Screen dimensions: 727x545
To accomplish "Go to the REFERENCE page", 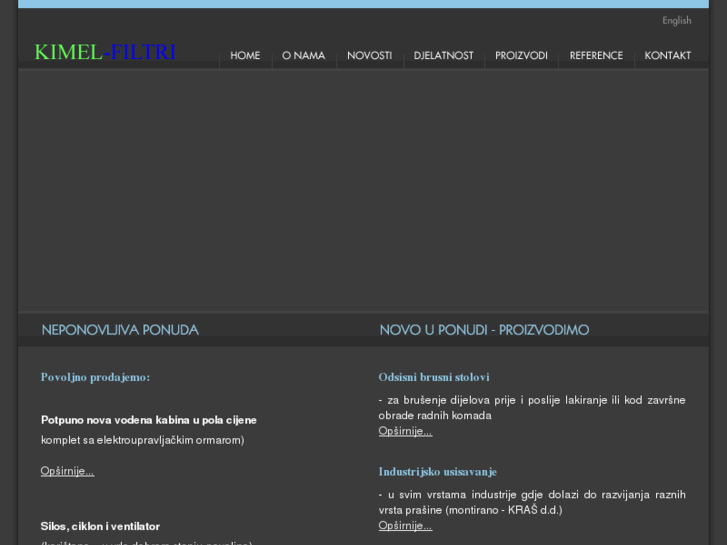I will point(596,56).
